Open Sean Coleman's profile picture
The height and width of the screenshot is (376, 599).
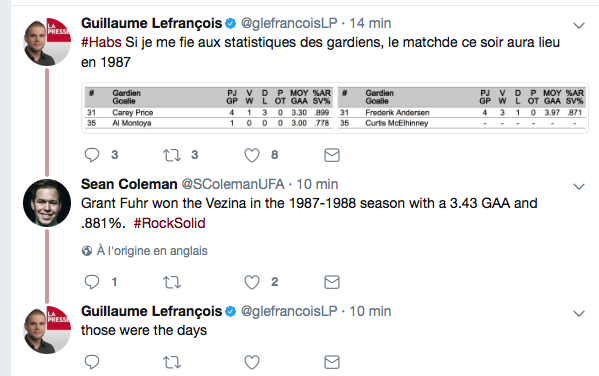47,203
